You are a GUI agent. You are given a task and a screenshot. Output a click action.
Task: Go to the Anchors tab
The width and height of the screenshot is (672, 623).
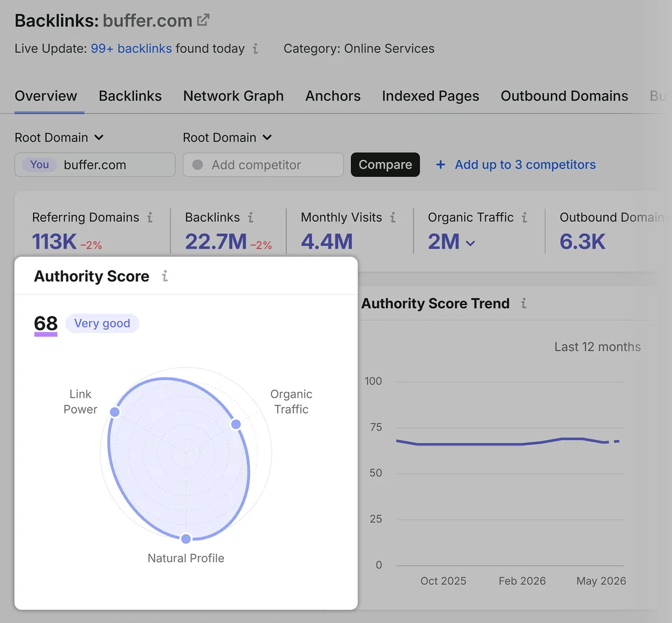333,96
